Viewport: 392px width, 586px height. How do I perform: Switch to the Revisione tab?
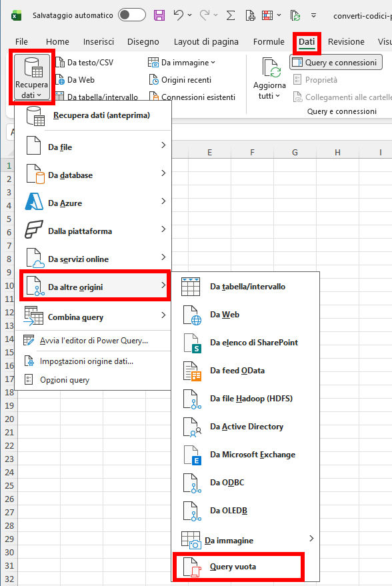coord(346,41)
